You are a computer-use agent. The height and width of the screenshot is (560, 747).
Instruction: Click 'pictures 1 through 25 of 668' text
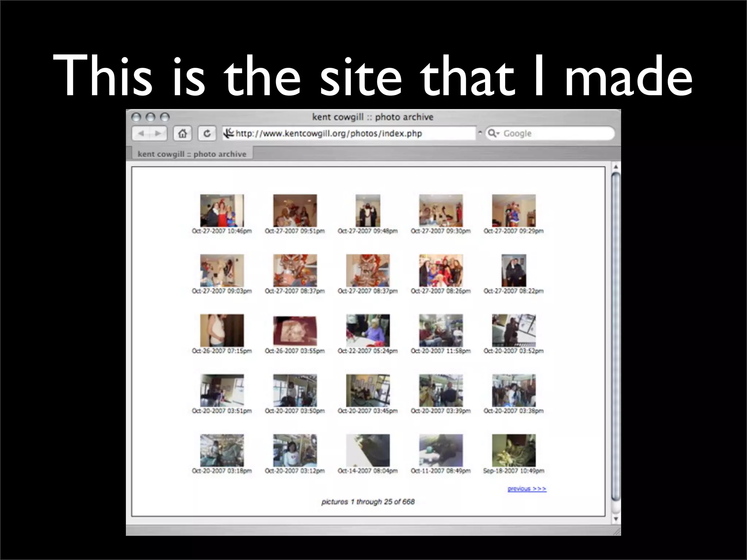point(368,502)
